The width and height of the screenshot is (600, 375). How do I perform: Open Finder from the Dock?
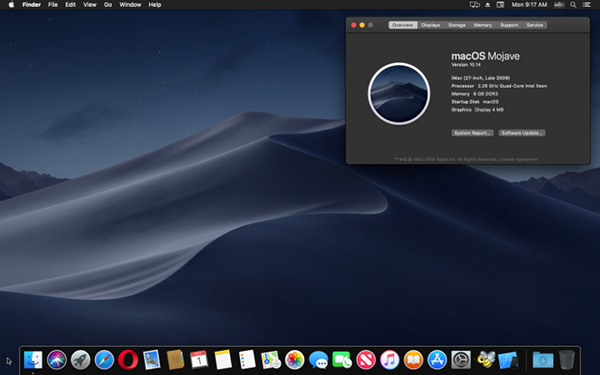33,360
